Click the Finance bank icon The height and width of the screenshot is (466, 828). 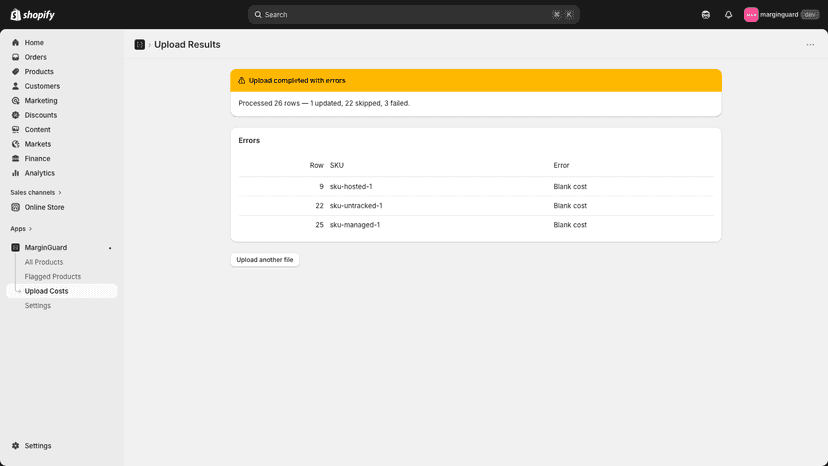point(15,159)
